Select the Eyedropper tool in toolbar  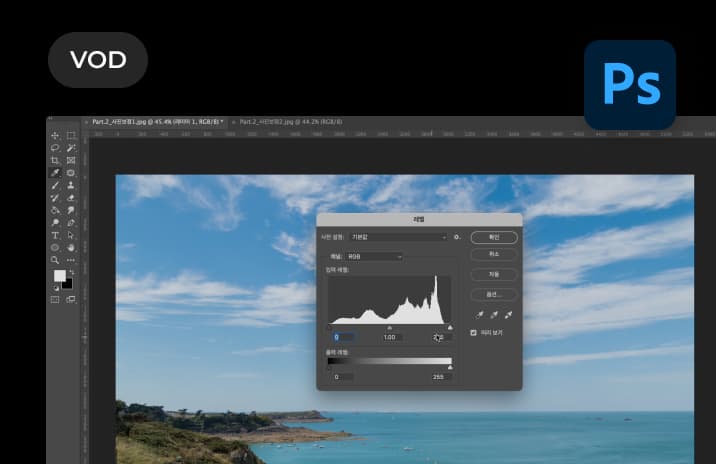[x=55, y=173]
